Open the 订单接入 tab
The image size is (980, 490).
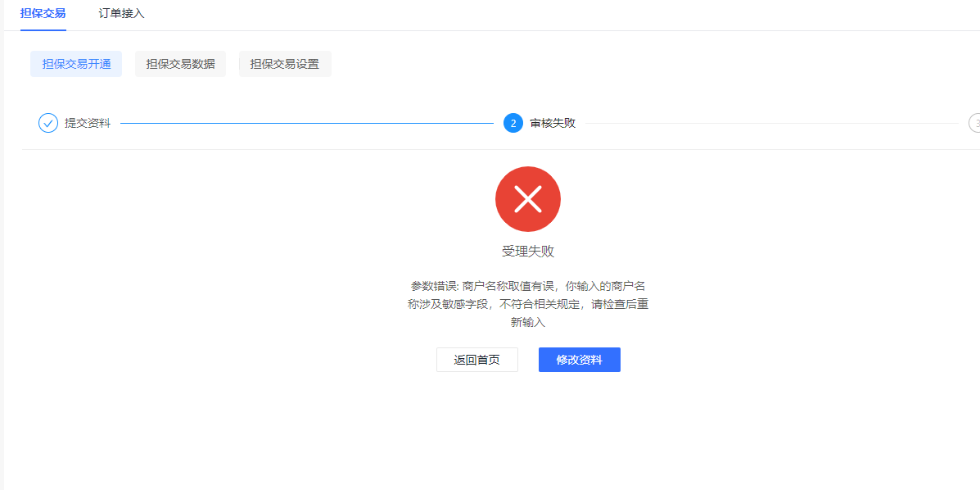click(122, 13)
